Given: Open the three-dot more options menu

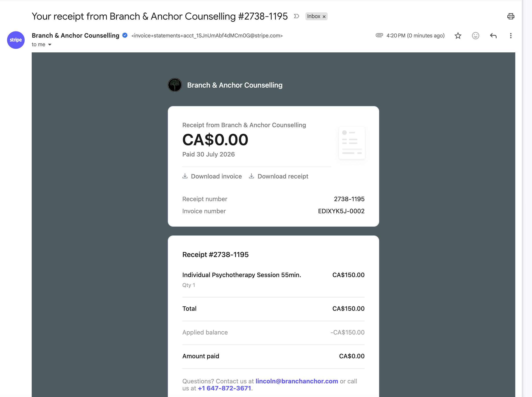Looking at the screenshot, I should tap(511, 36).
